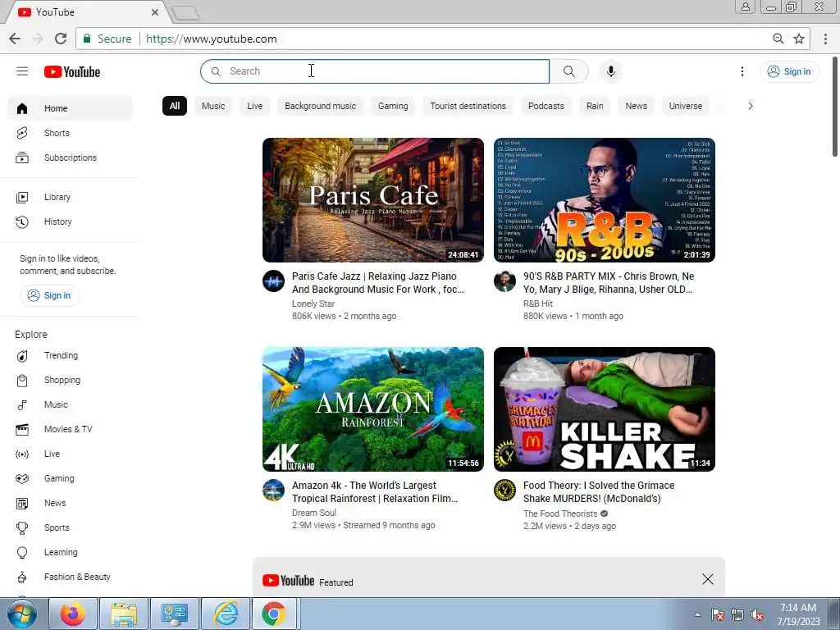Open the Dream Soul channel link
This screenshot has height=630, width=840.
(314, 513)
